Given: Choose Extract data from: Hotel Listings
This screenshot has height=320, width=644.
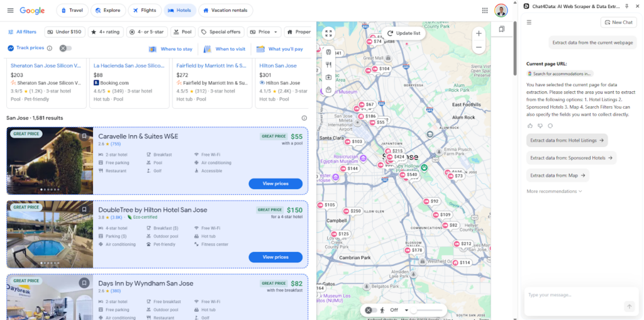Looking at the screenshot, I should [x=567, y=140].
